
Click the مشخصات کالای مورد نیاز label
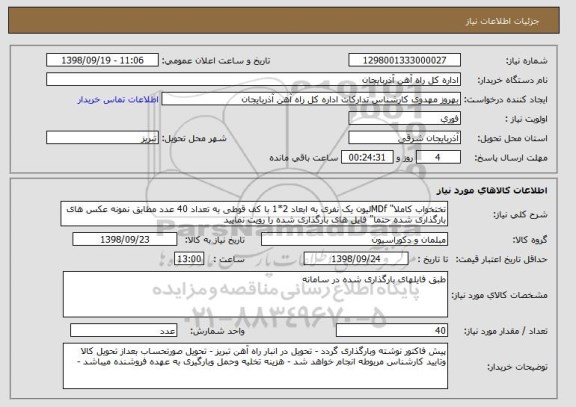(x=499, y=295)
